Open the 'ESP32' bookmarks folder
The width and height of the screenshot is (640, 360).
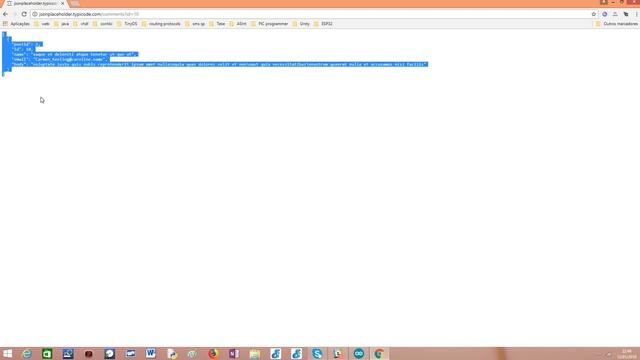(323, 24)
